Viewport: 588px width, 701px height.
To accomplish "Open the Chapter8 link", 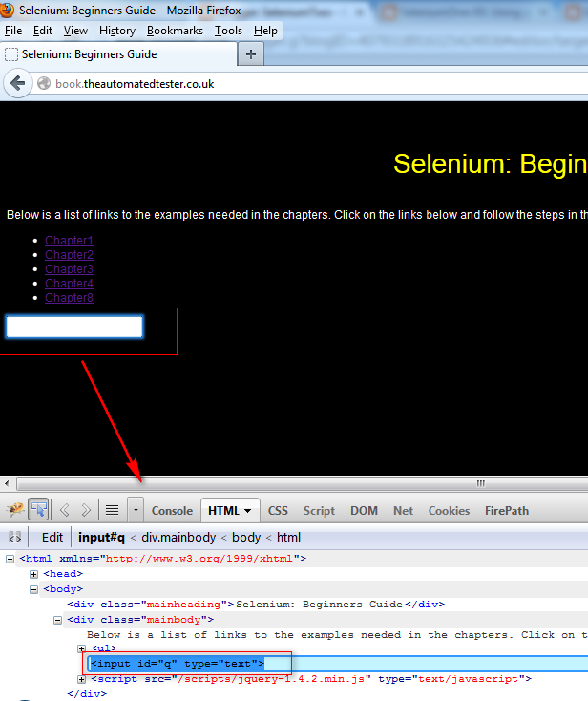I will click(x=69, y=298).
